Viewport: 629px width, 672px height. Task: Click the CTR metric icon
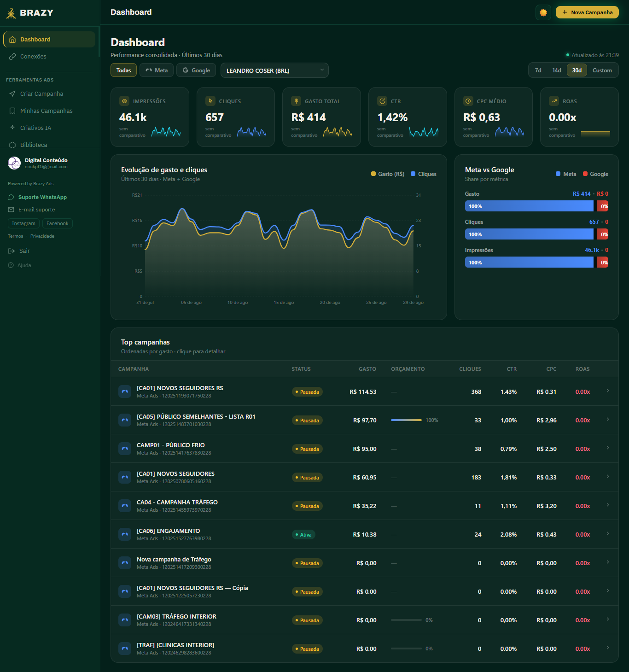[382, 101]
